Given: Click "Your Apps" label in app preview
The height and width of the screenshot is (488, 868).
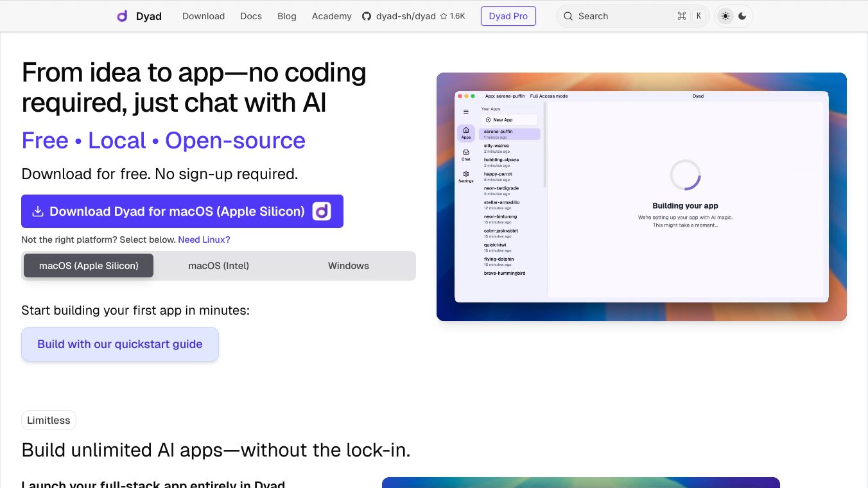Looking at the screenshot, I should click(x=491, y=109).
